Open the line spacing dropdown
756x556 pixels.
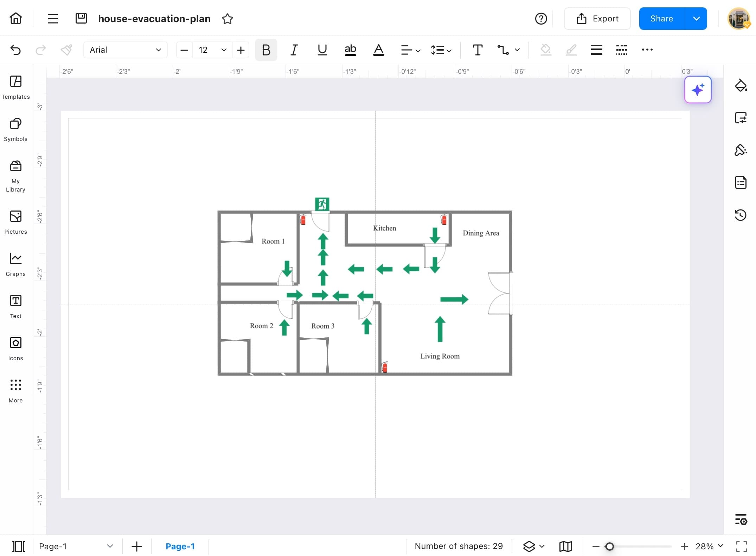pos(441,50)
